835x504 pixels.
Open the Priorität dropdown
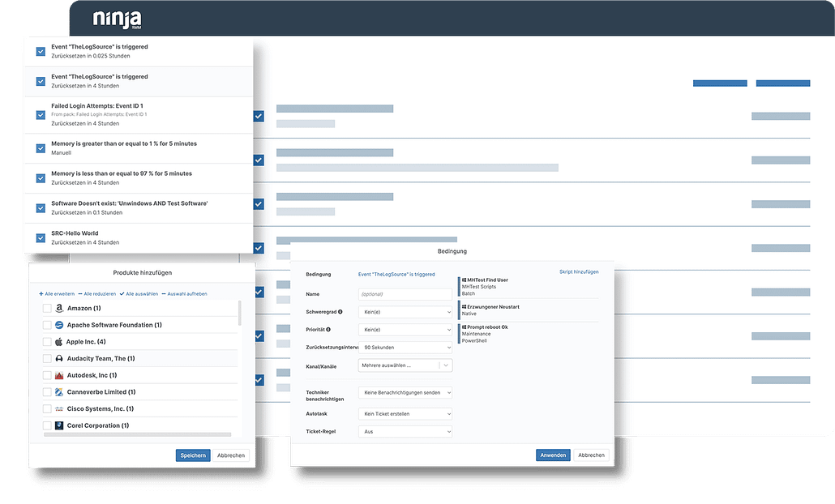405,330
